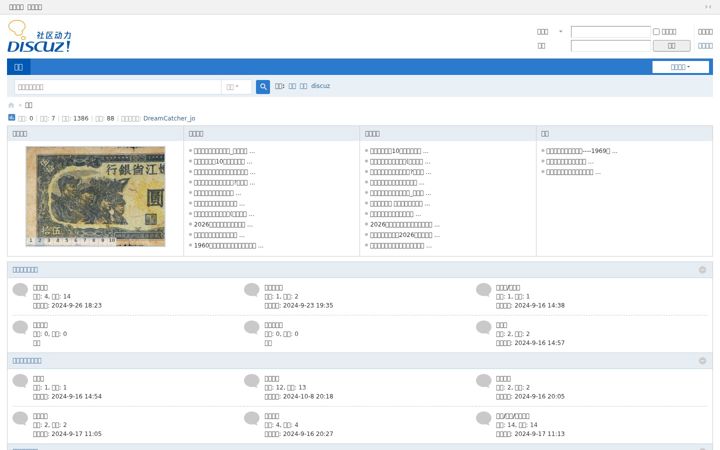The image size is (720, 450).
Task: Tick the auto-login checkbox beside username field
Action: pyautogui.click(x=656, y=32)
